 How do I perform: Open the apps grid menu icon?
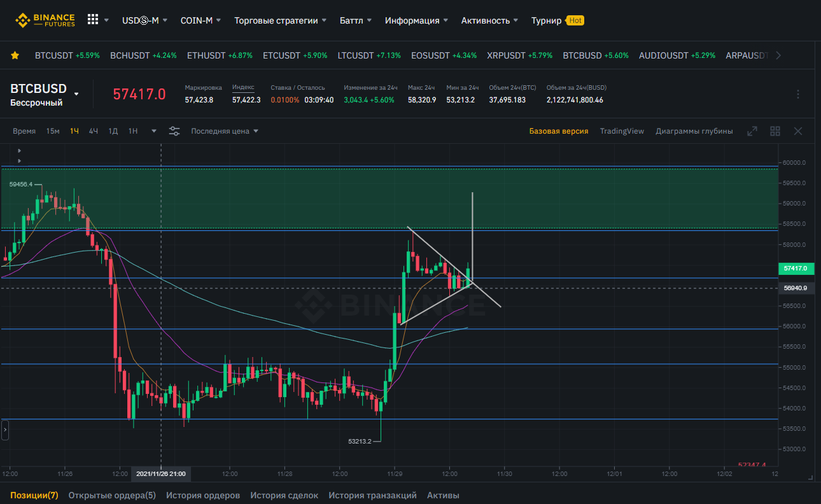pos(93,20)
